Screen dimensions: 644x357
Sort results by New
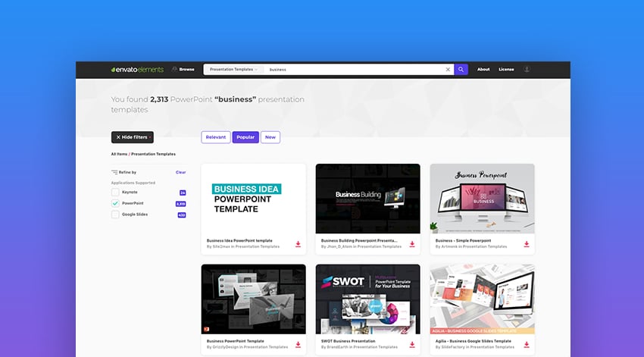pyautogui.click(x=270, y=137)
